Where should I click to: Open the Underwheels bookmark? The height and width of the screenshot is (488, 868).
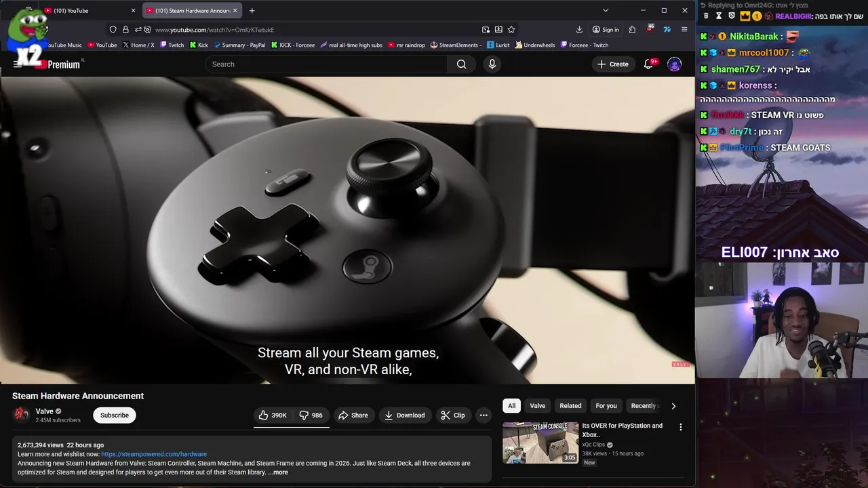click(x=535, y=45)
